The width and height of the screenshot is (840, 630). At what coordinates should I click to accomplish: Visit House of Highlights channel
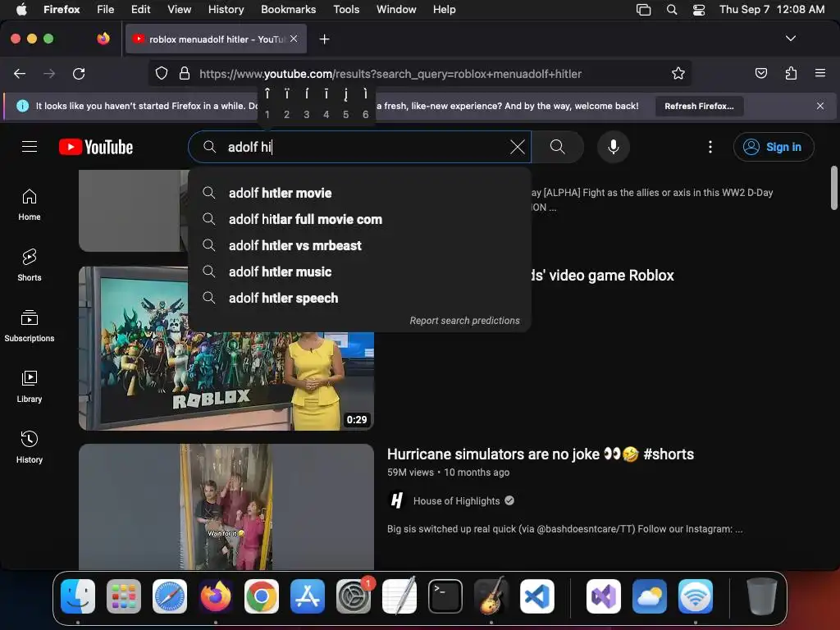click(456, 501)
